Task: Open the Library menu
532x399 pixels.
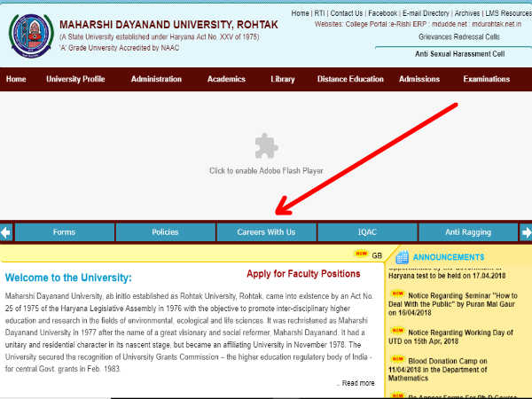Action: pos(282,79)
